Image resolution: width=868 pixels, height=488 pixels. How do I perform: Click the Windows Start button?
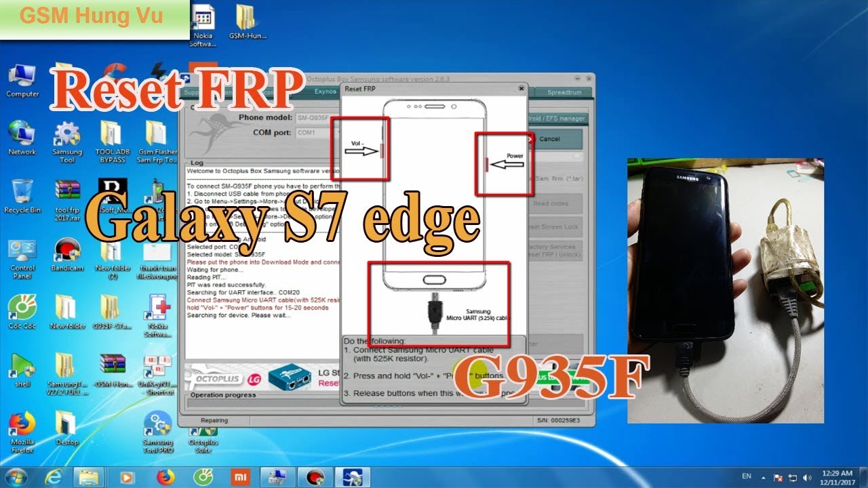point(15,477)
